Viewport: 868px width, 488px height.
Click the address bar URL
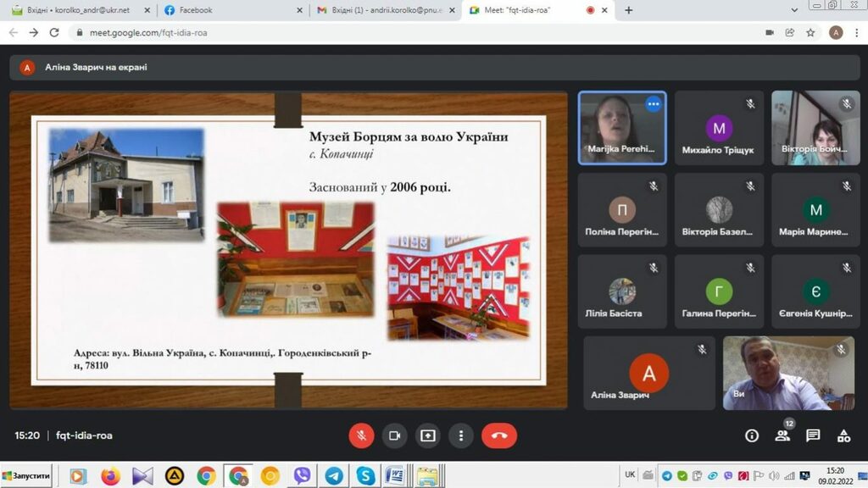pyautogui.click(x=339, y=32)
